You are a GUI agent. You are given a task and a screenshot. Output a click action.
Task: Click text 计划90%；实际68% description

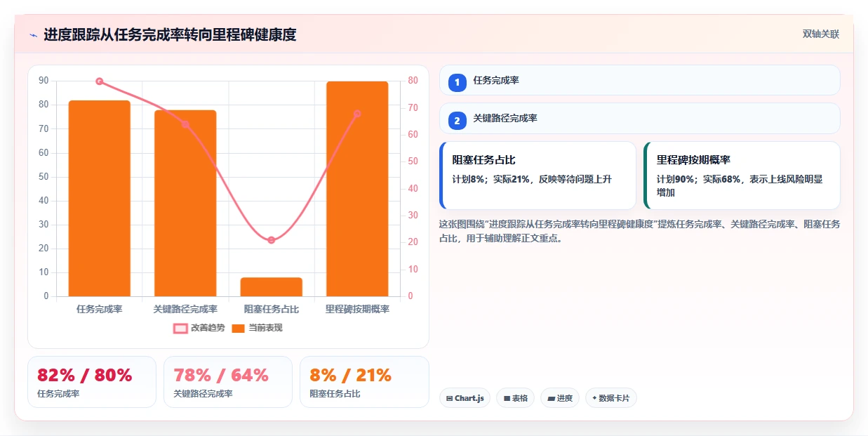[739, 185]
